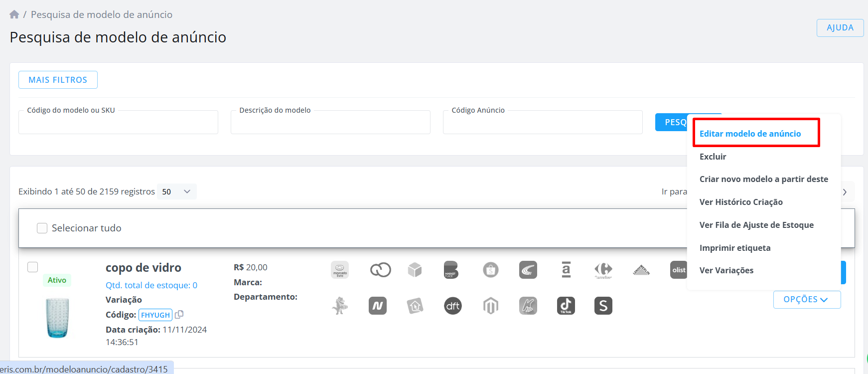
Task: Click the Pesquisa de modelo de anúncio breadcrumb
Action: (102, 14)
